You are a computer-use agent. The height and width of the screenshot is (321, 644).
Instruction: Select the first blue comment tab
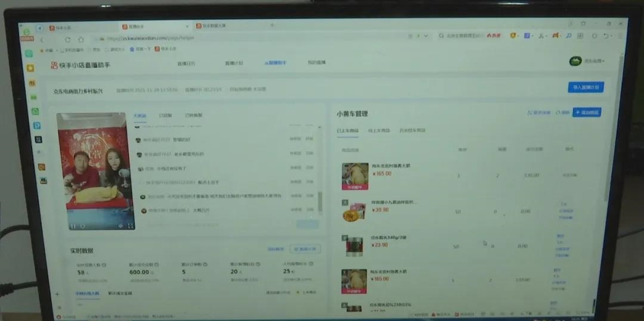click(x=140, y=115)
